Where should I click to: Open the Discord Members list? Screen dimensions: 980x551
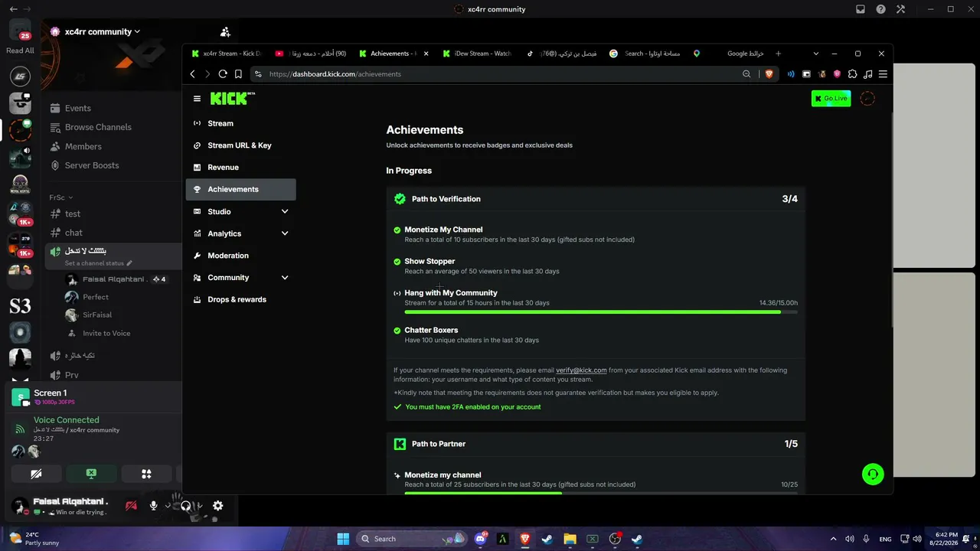(x=83, y=146)
